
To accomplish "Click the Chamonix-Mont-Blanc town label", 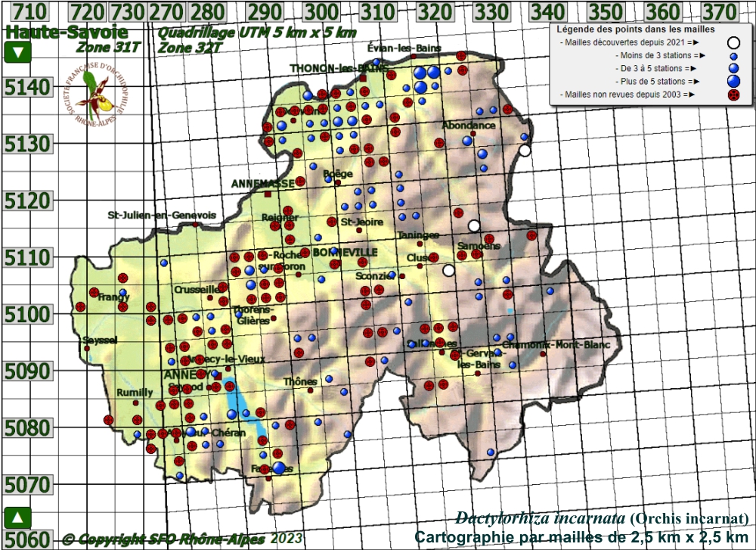I will click(556, 345).
